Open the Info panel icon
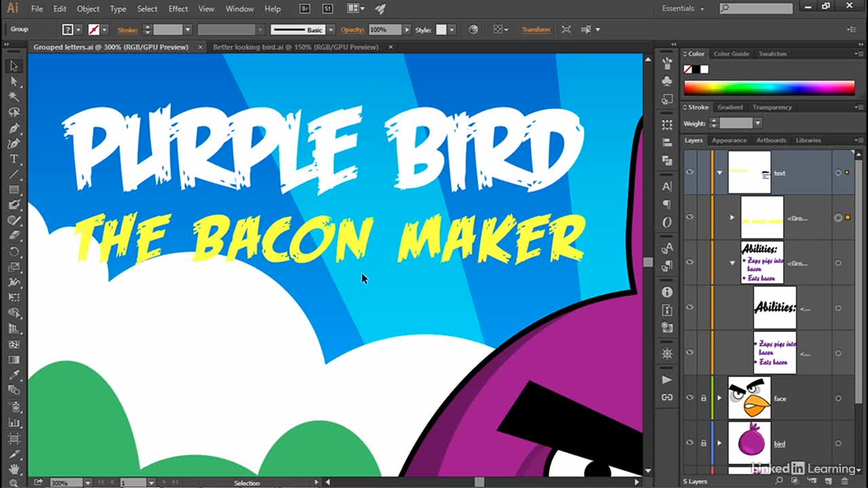The image size is (868, 488). pos(667,292)
